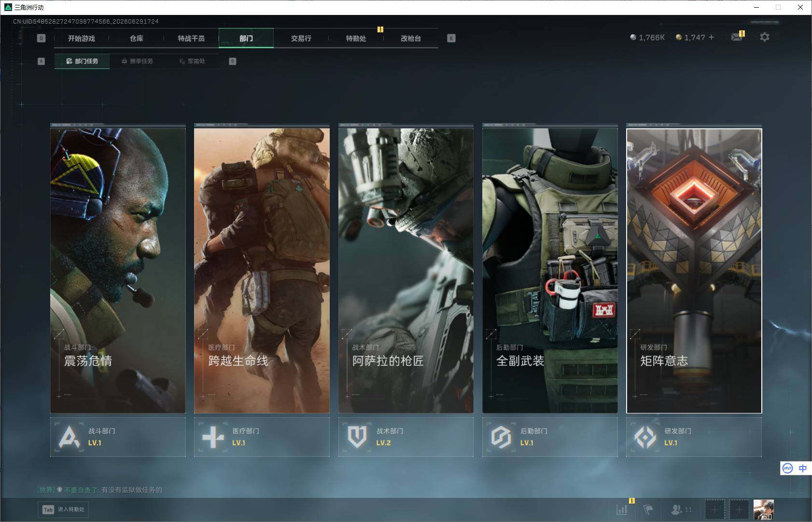Click the D key hint beside 军需处
Screen dimensions: 812x522
(233, 61)
